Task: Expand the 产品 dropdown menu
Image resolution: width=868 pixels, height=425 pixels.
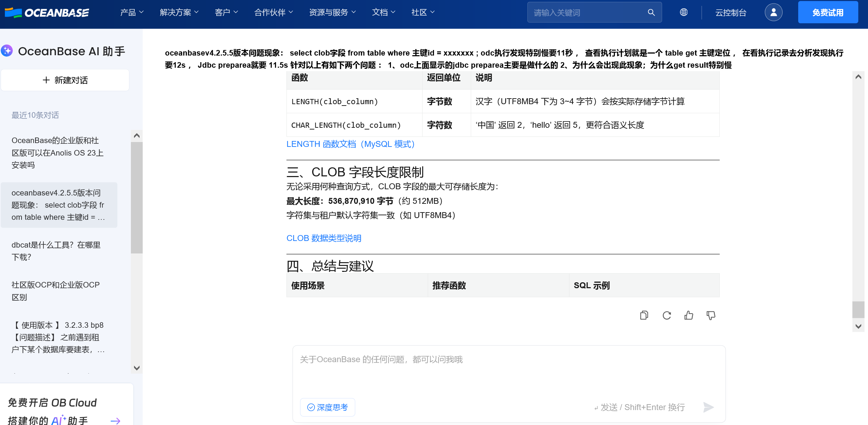Action: pos(132,12)
